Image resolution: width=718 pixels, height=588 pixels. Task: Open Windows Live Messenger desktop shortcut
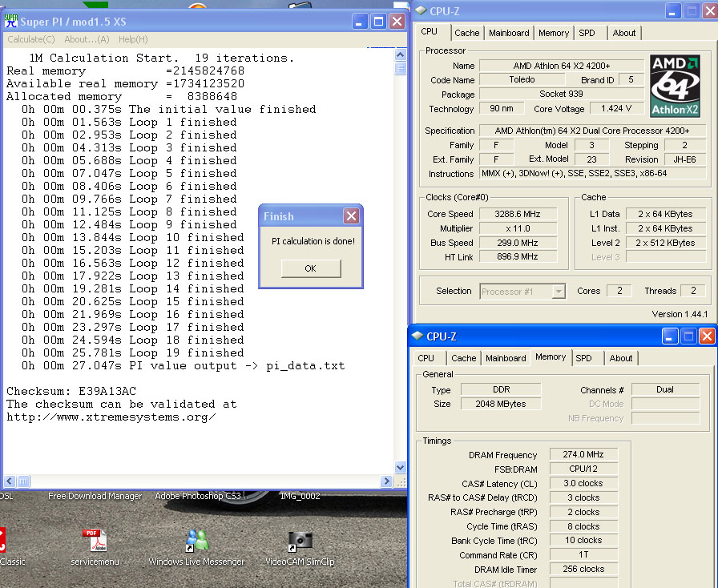pyautogui.click(x=196, y=546)
